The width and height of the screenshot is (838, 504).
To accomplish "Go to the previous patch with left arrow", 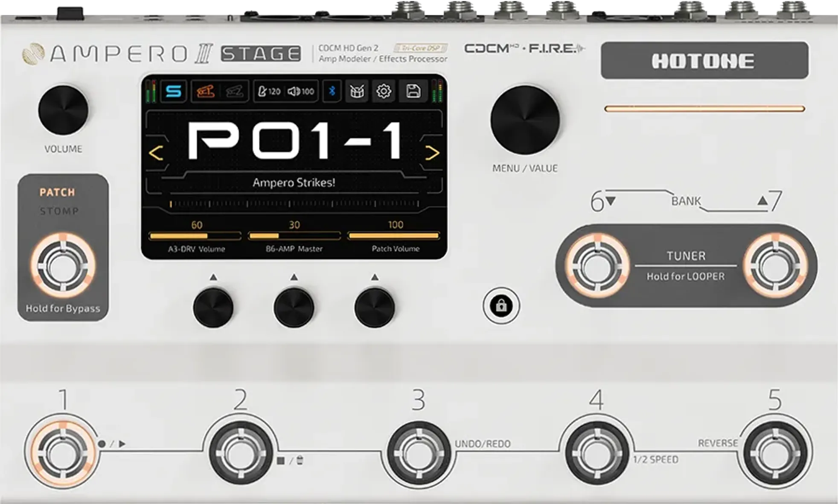I will 156,153.
